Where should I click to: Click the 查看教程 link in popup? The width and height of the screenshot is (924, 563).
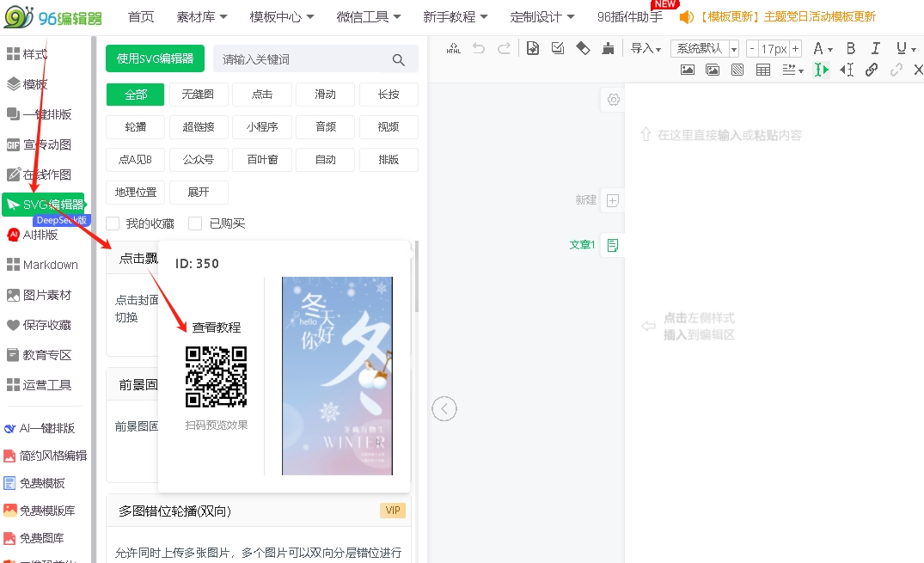coord(216,327)
